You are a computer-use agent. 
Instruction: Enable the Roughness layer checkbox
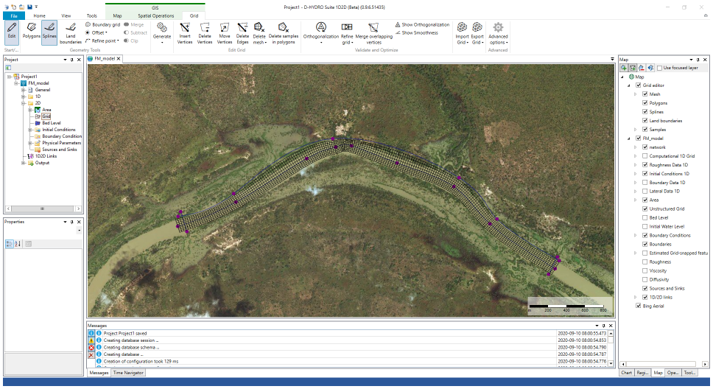click(x=645, y=262)
